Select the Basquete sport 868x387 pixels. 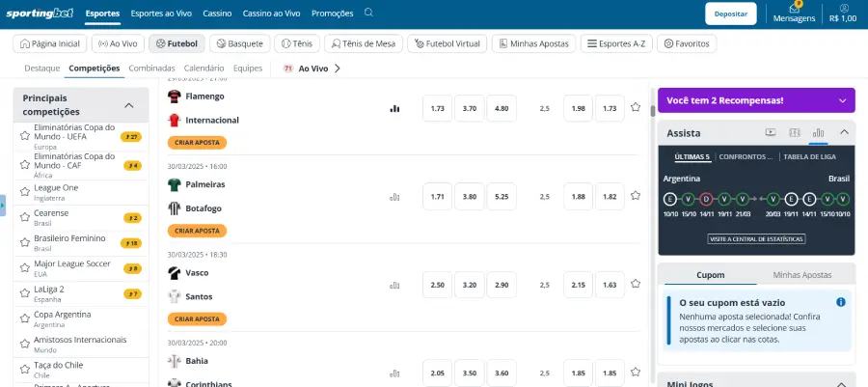coord(240,43)
